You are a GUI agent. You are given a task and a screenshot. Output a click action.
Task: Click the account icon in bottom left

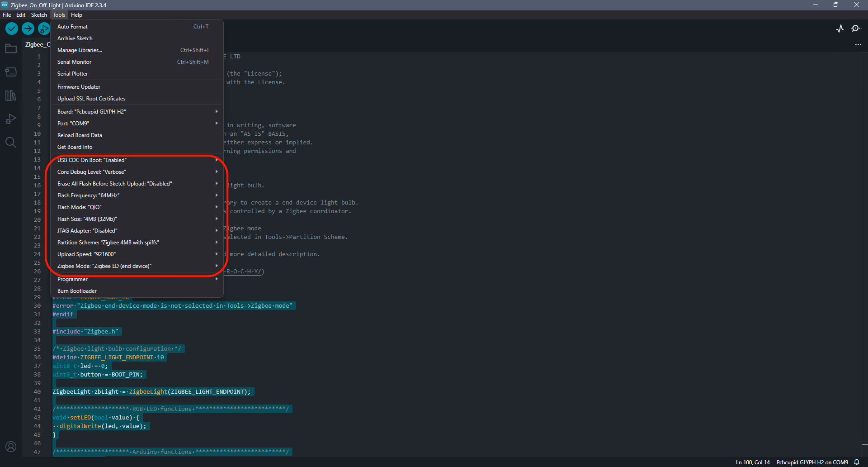point(11,447)
